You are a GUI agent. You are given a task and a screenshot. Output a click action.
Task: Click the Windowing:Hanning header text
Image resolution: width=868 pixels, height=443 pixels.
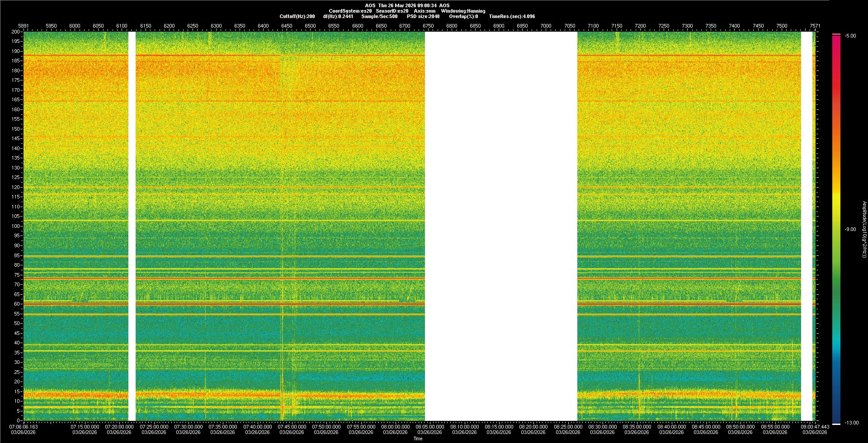pos(463,11)
